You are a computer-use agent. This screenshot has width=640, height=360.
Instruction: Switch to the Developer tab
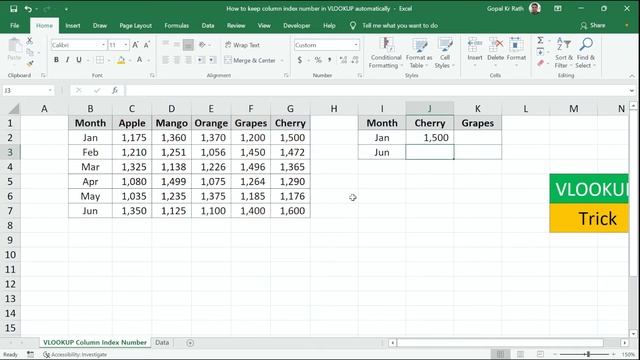pyautogui.click(x=297, y=25)
